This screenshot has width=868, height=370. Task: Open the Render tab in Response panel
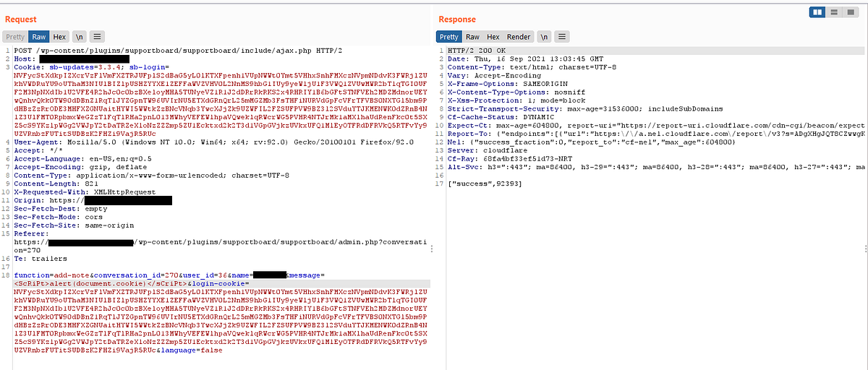[x=518, y=36]
